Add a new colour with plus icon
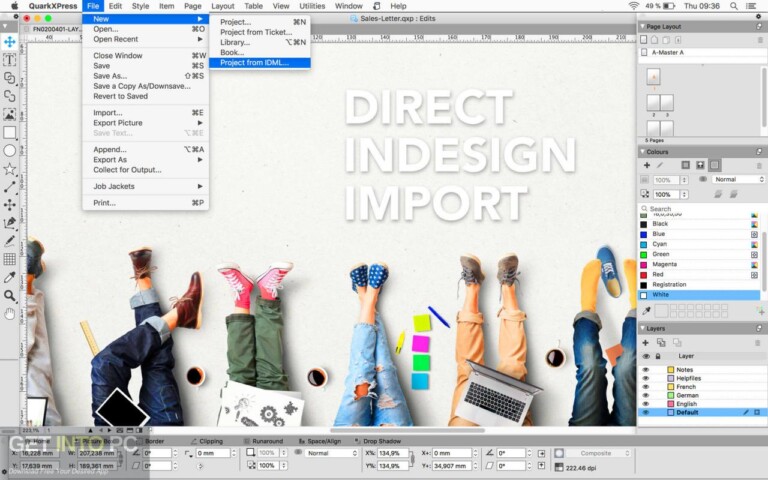Viewport: 768px width, 480px height. [x=647, y=166]
